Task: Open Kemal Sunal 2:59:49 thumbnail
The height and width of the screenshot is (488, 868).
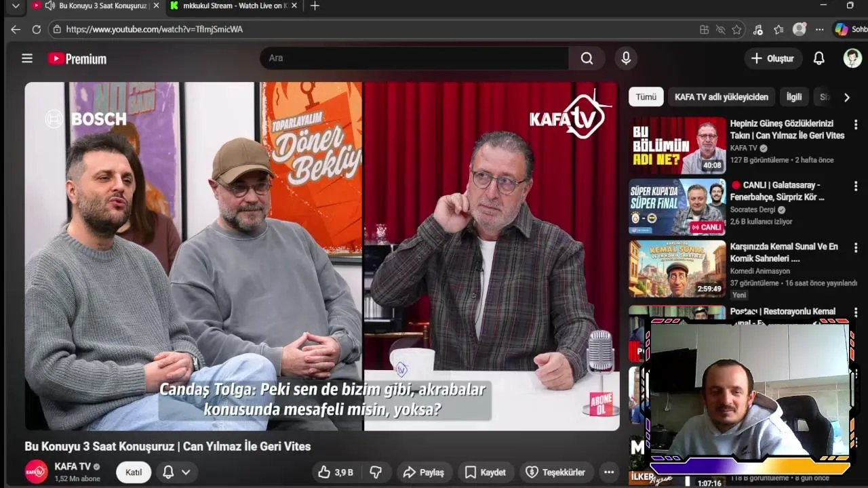Action: click(x=677, y=268)
